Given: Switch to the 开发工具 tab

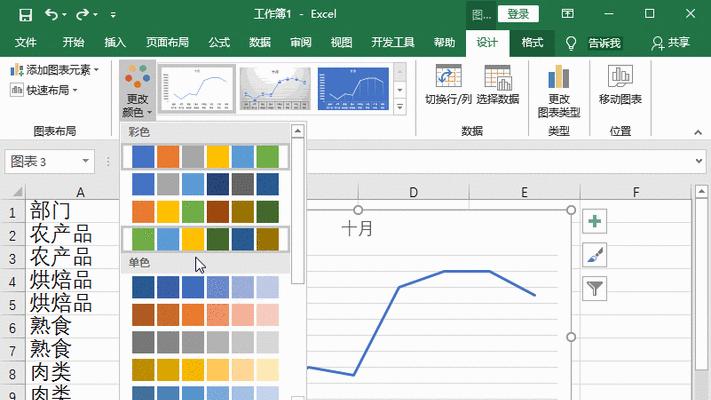Looking at the screenshot, I should pyautogui.click(x=393, y=43).
